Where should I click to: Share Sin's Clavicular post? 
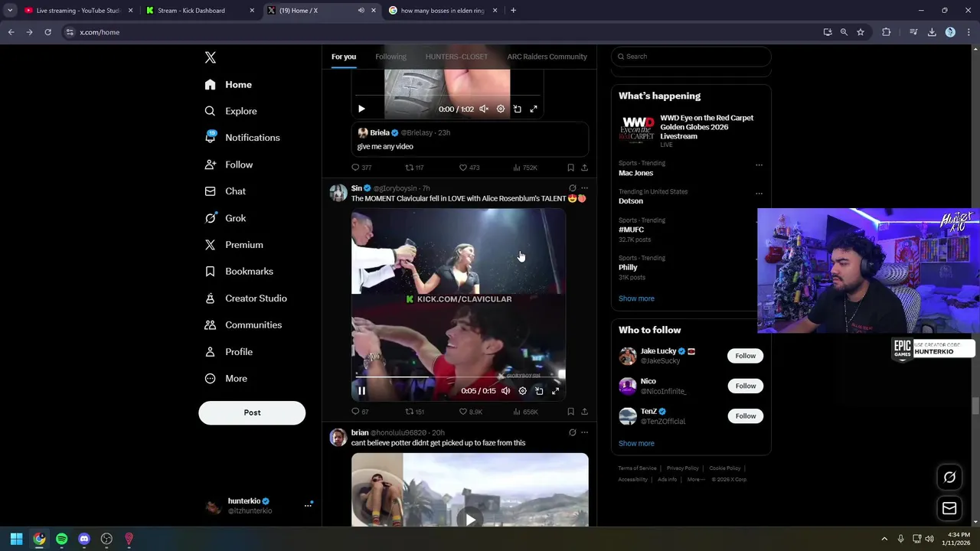[x=584, y=412]
